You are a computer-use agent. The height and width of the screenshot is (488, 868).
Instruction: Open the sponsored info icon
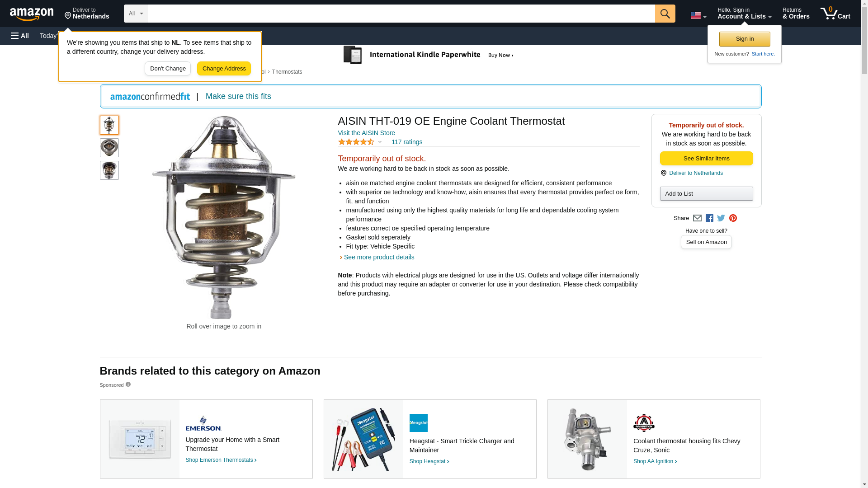click(128, 385)
